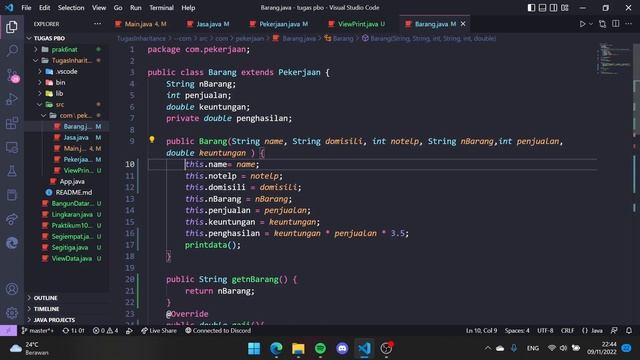640x360 pixels.
Task: Open ViewData.java in explorer tree
Action: pyautogui.click(x=71, y=259)
